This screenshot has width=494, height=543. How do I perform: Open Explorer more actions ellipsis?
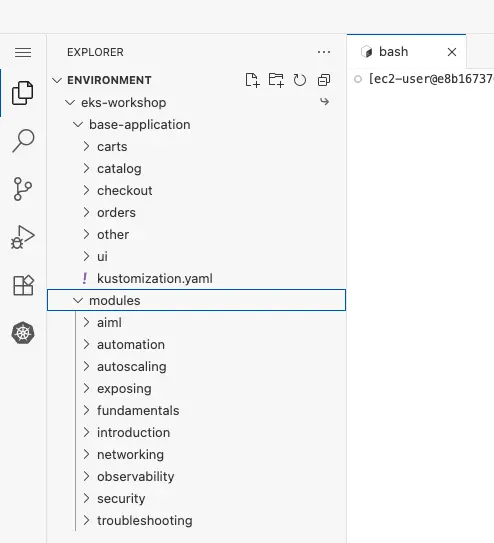click(324, 52)
